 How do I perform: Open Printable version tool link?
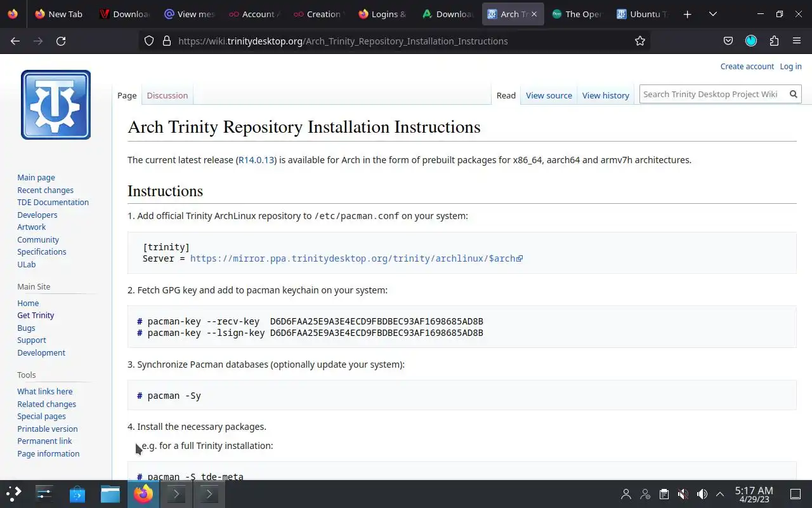pos(48,429)
